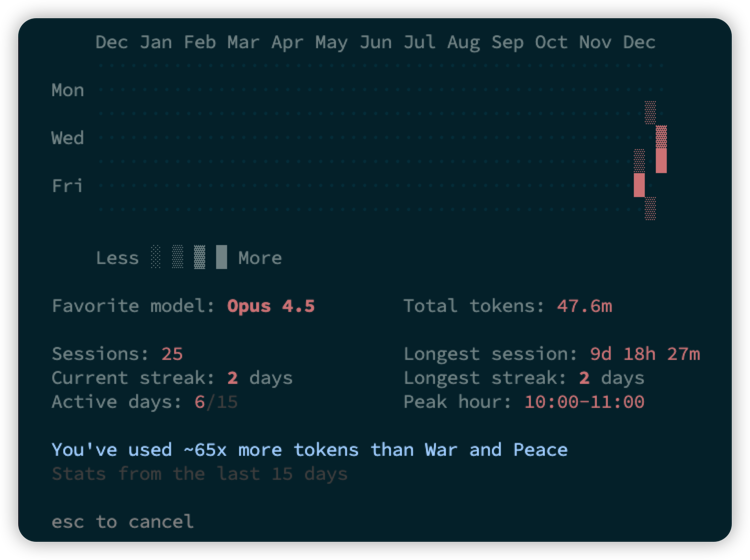The width and height of the screenshot is (750, 560).
Task: Click the second-lightest legend shade block
Action: (x=177, y=257)
